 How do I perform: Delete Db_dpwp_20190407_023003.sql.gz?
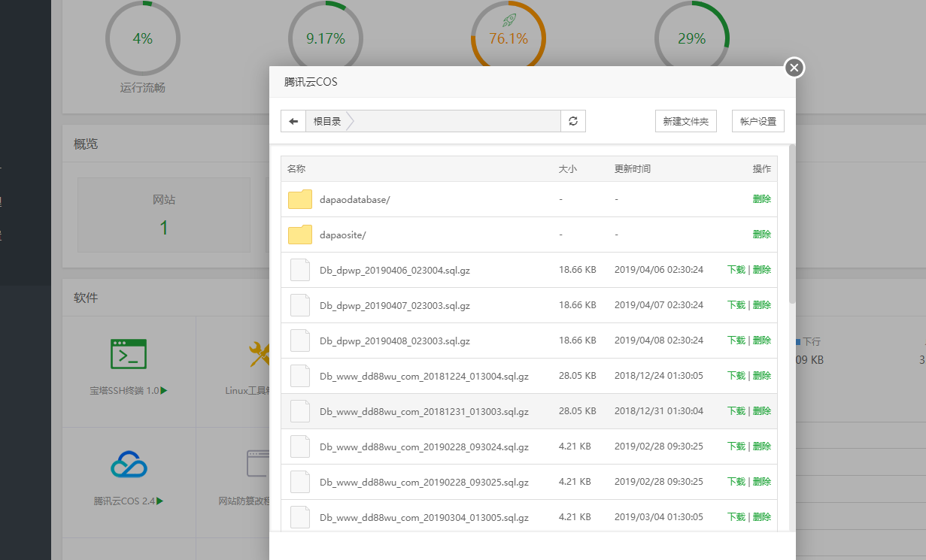click(x=762, y=305)
